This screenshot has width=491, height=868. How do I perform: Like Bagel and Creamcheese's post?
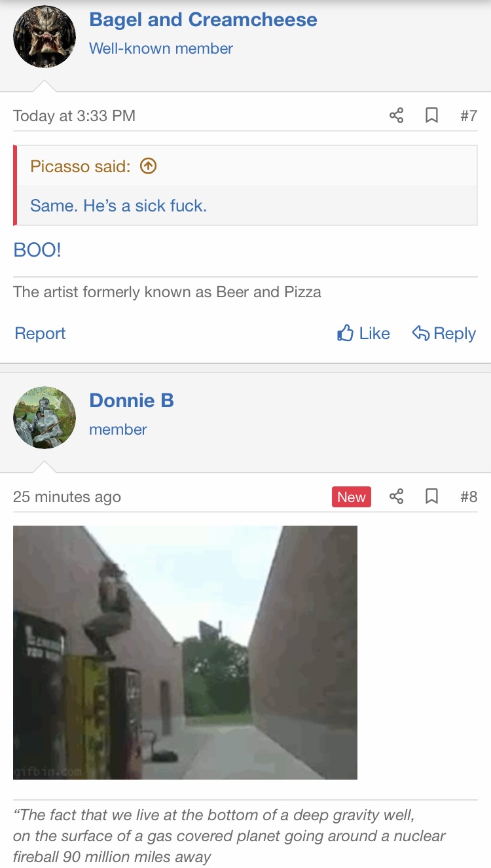point(363,333)
